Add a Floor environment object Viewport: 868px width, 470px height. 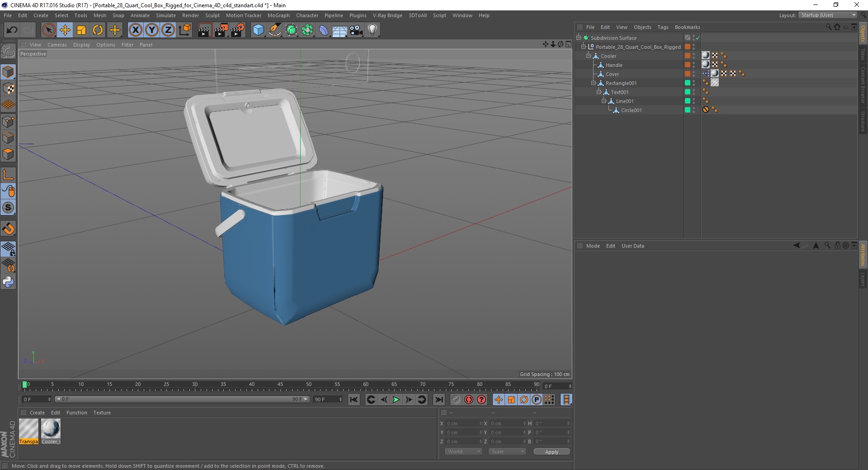(340, 30)
